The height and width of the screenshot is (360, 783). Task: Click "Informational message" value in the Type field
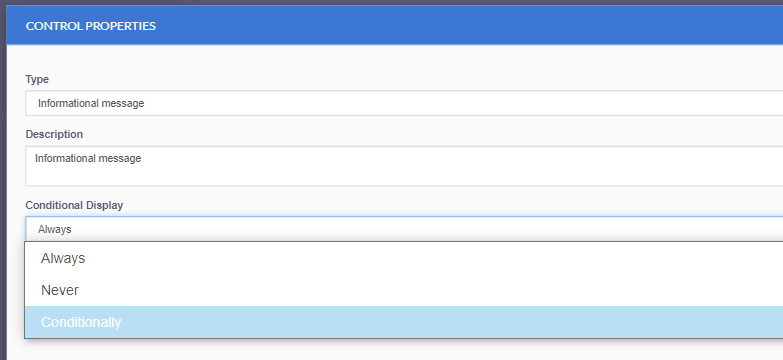click(91, 103)
